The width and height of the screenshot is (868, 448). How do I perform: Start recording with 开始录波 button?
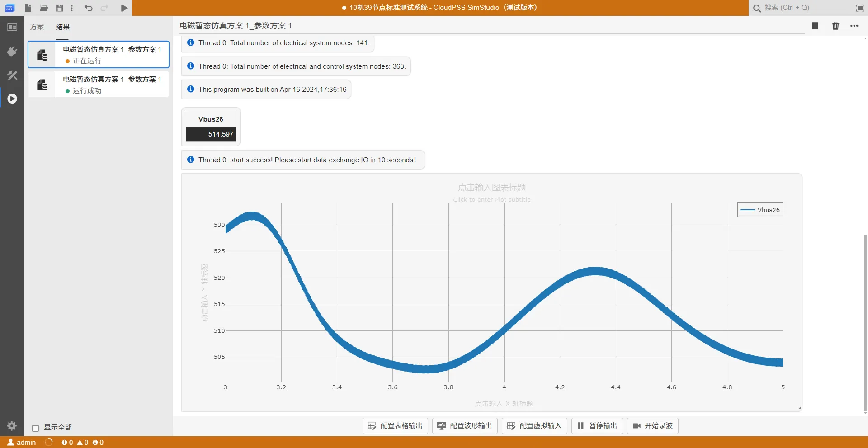tap(653, 426)
